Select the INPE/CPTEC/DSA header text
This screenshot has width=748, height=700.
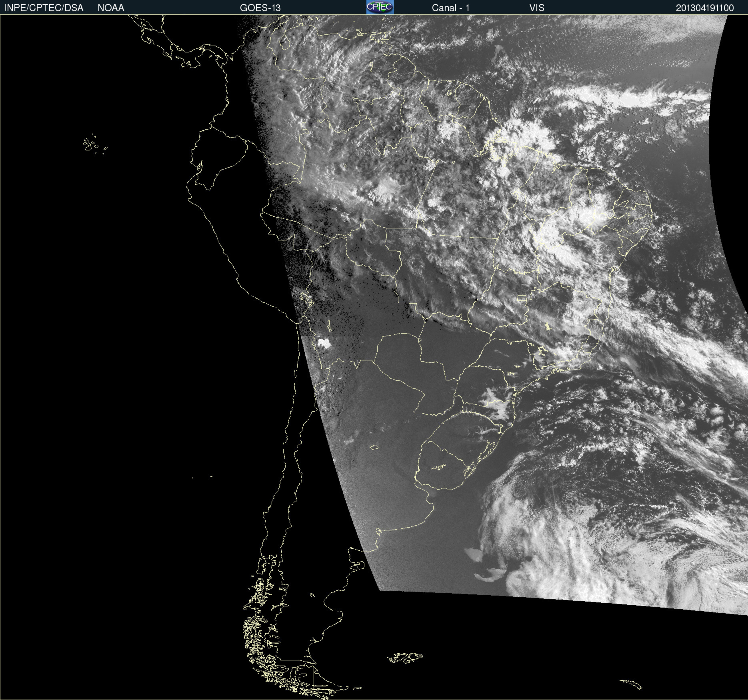[x=44, y=8]
